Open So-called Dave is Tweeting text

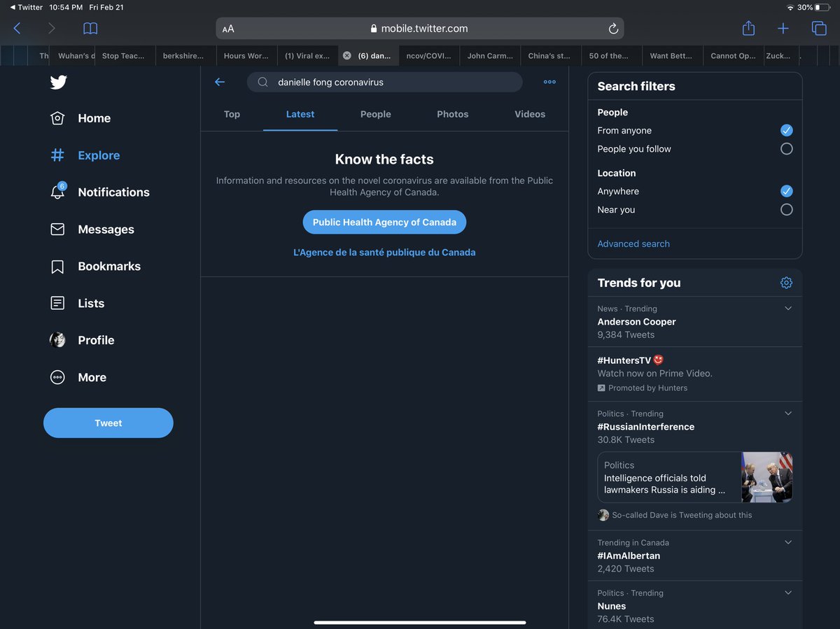tap(682, 515)
